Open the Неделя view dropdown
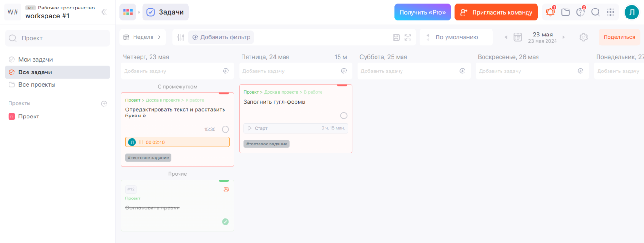The image size is (644, 243). pyautogui.click(x=143, y=37)
